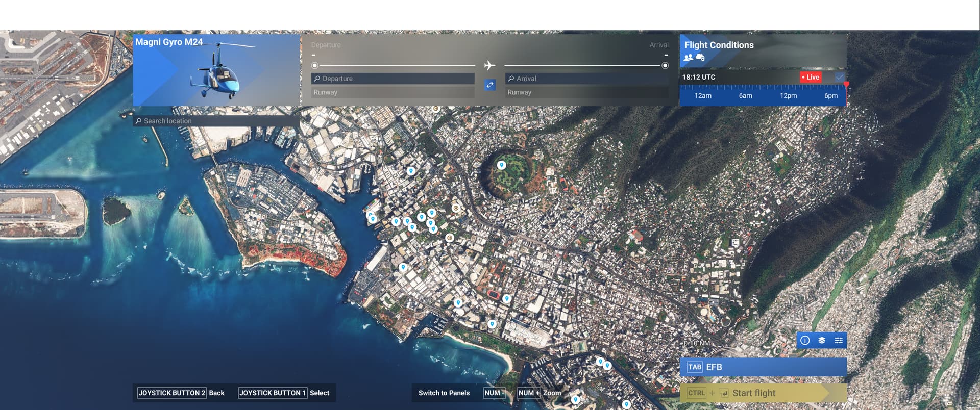Click the Back button

click(x=181, y=393)
